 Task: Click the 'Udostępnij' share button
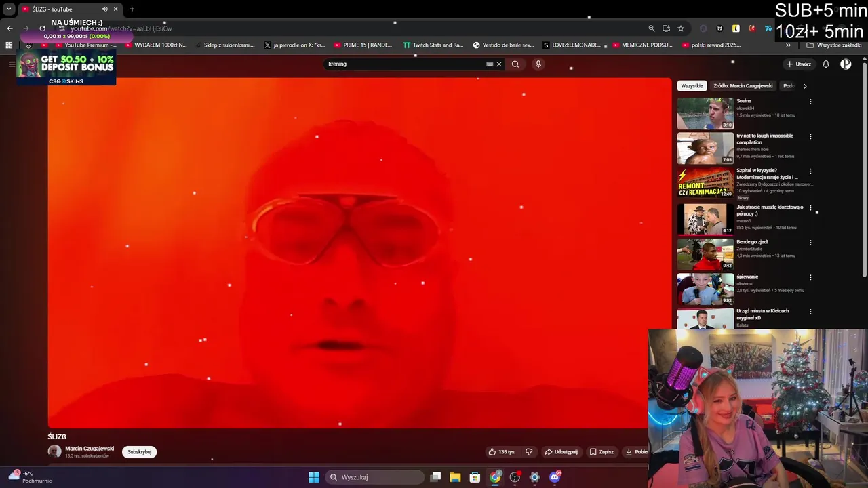561,452
